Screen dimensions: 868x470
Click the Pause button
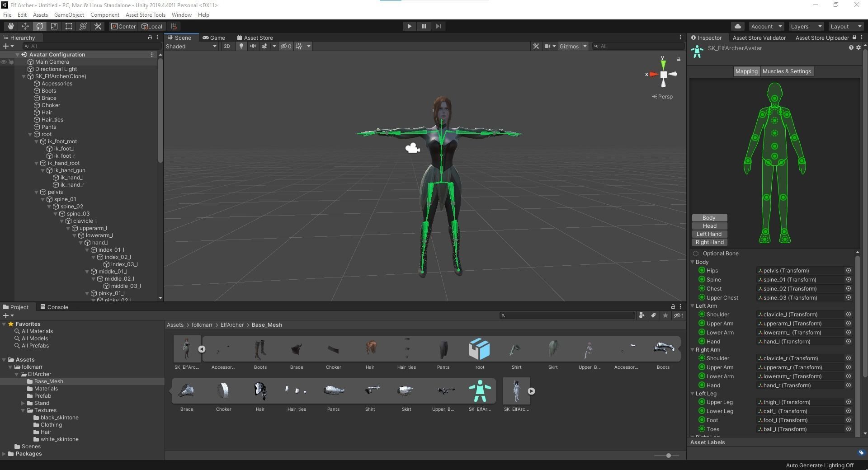[424, 26]
